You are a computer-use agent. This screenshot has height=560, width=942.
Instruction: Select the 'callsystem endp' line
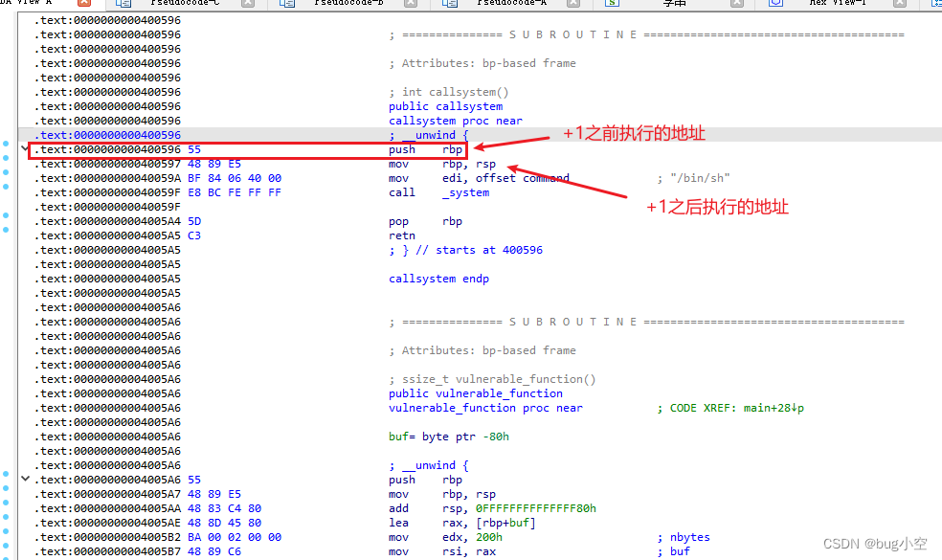(x=438, y=279)
